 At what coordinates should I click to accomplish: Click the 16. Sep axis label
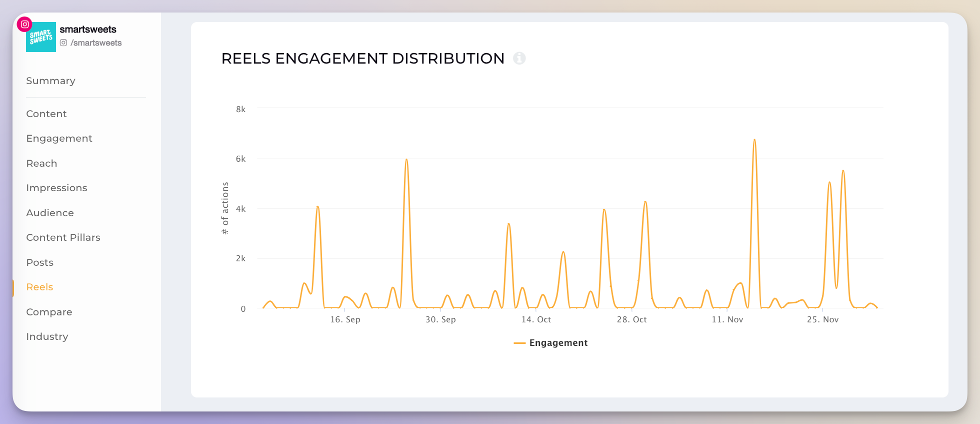(x=345, y=319)
